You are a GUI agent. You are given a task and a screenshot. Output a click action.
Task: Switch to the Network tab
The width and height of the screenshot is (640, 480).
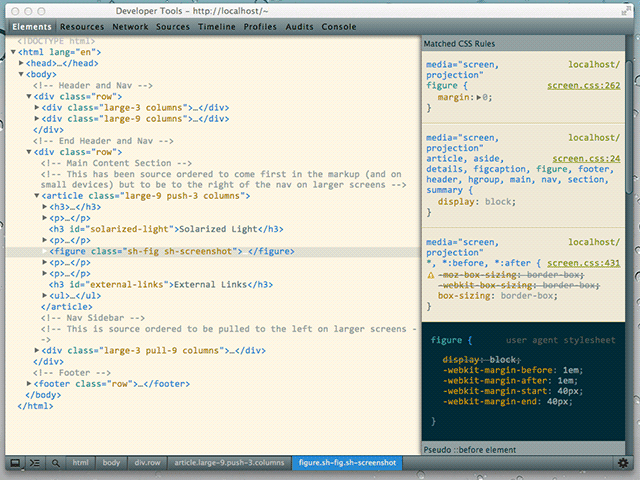[x=130, y=27]
